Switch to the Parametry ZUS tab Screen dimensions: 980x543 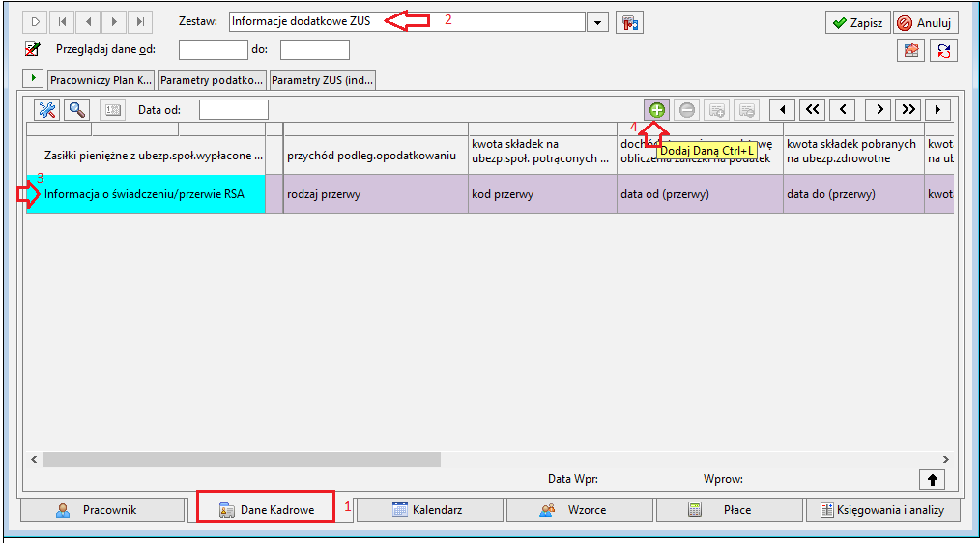(322, 80)
